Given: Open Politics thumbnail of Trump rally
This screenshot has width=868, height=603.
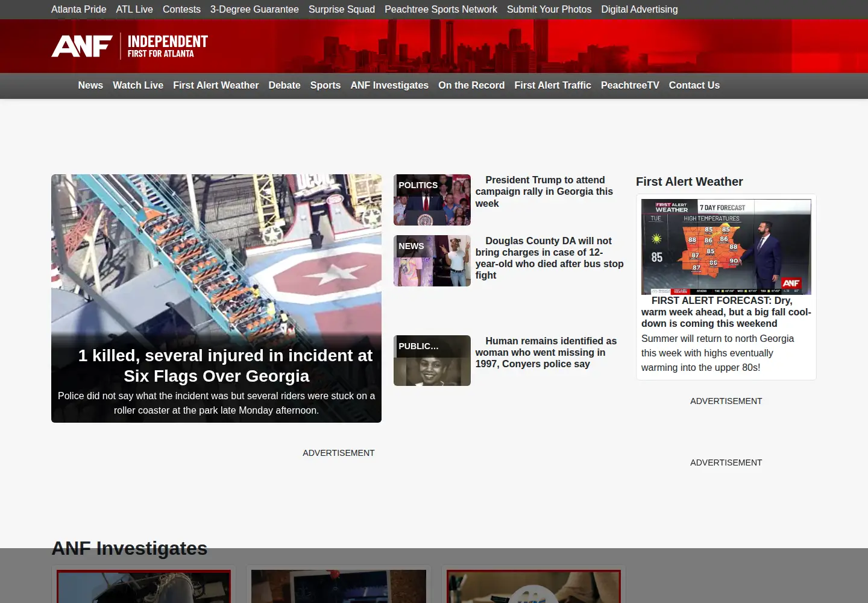Looking at the screenshot, I should coord(432,200).
